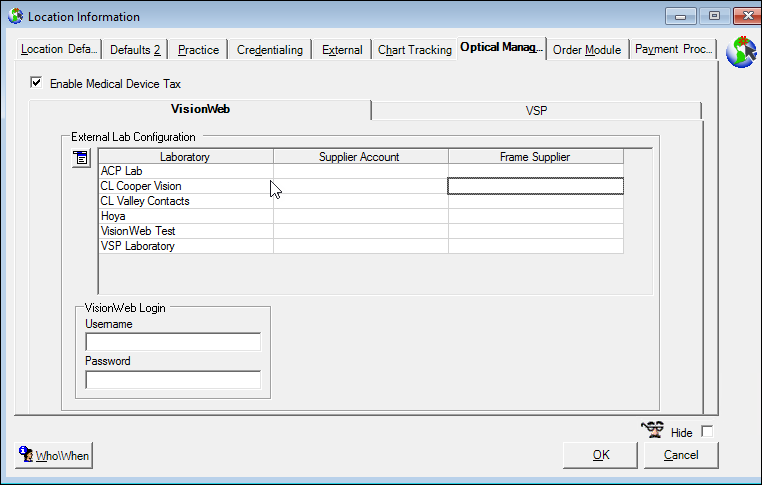Minimize the Location Information window
This screenshot has width=762, height=485.
680,16
